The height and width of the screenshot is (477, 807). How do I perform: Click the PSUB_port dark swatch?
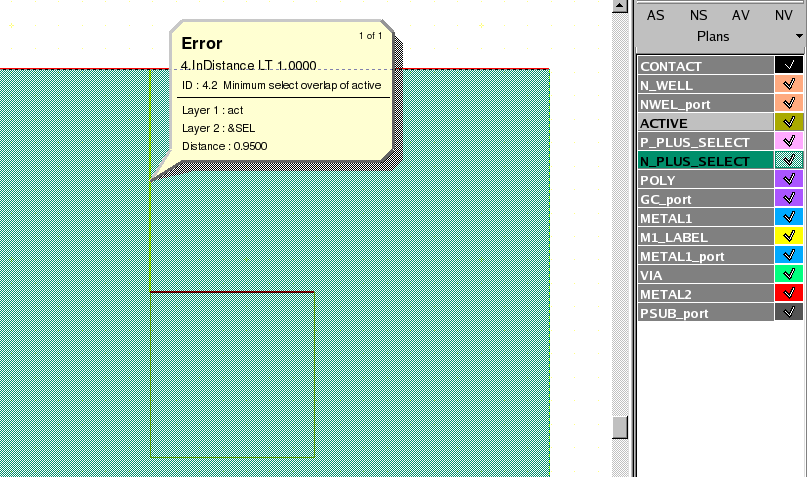click(788, 313)
